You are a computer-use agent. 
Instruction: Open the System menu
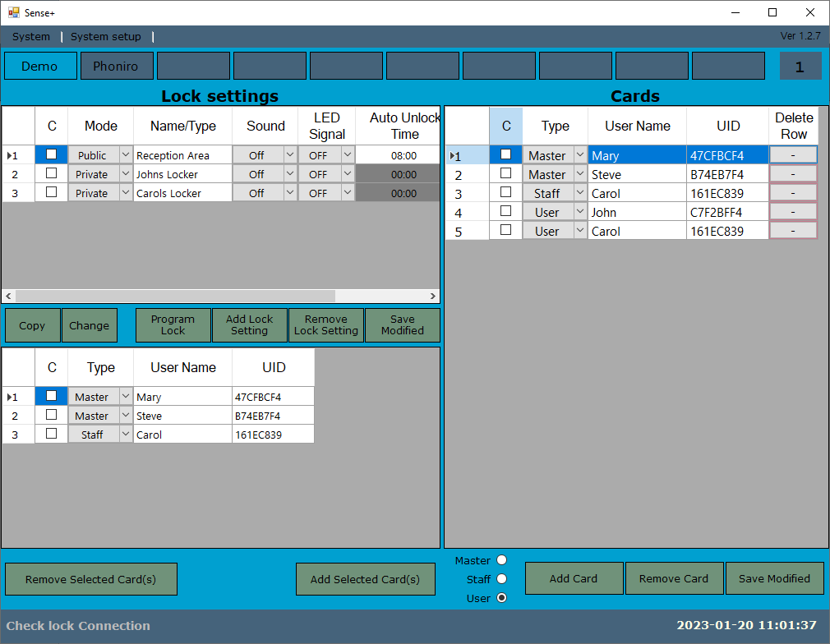[31, 37]
